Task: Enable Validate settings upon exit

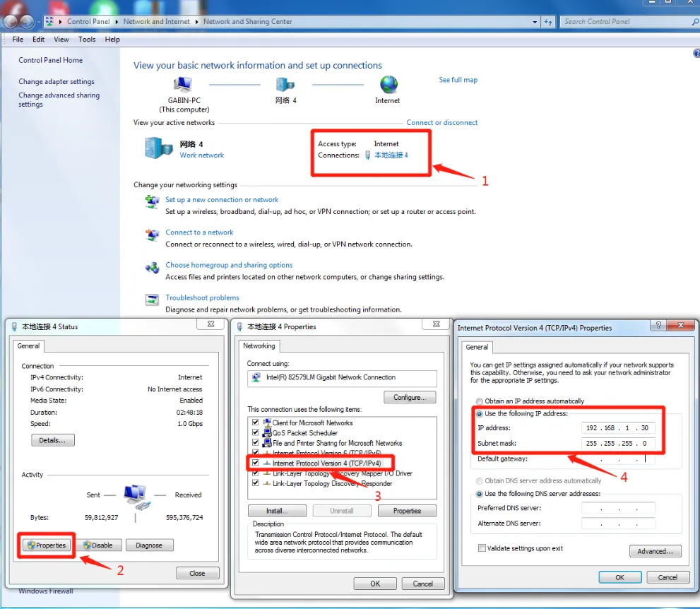Action: [482, 548]
